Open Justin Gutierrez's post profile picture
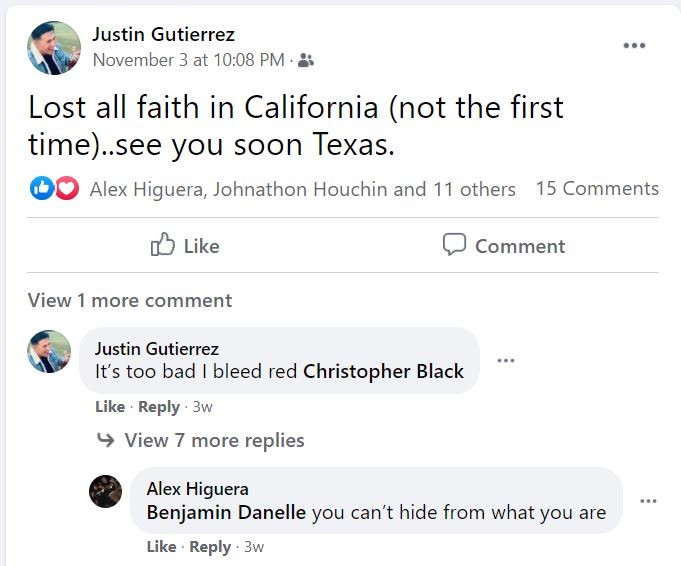The width and height of the screenshot is (681, 566). [54, 47]
